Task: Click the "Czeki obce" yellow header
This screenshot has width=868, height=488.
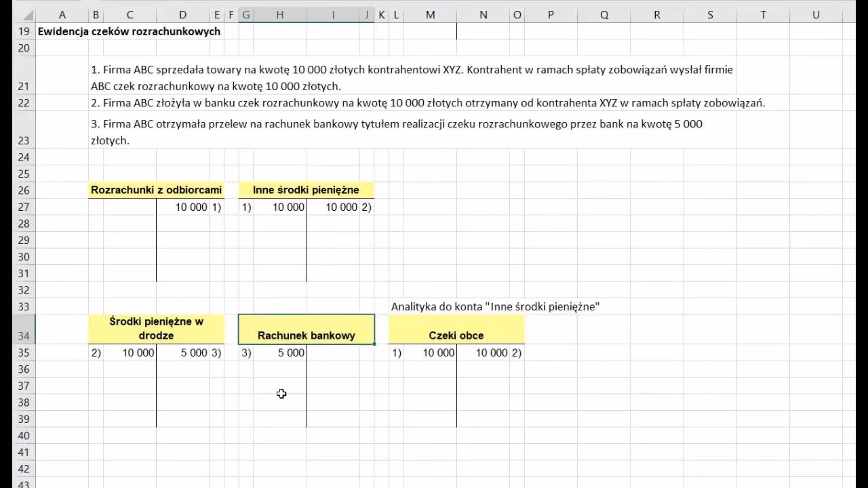Action: coord(456,335)
